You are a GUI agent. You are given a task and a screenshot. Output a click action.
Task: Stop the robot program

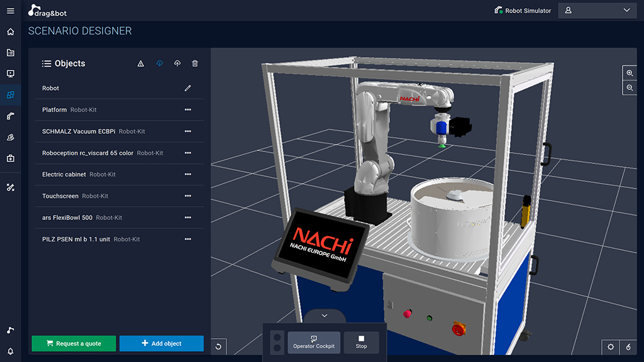coord(362,343)
